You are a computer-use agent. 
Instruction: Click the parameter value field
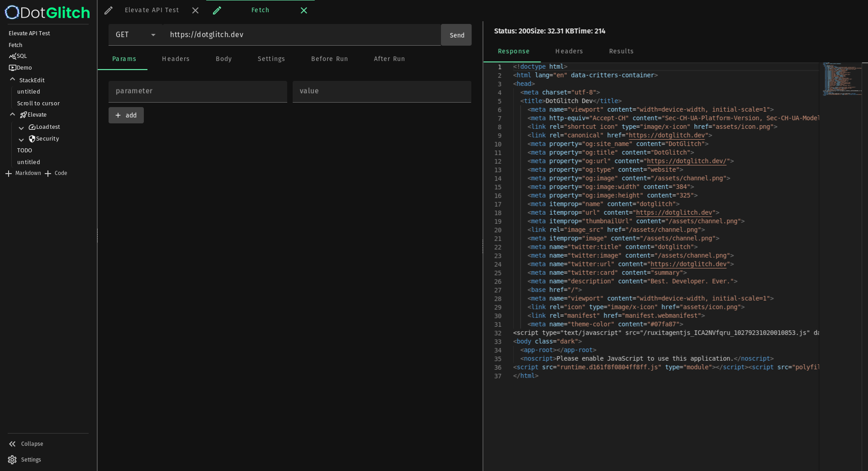(x=382, y=91)
